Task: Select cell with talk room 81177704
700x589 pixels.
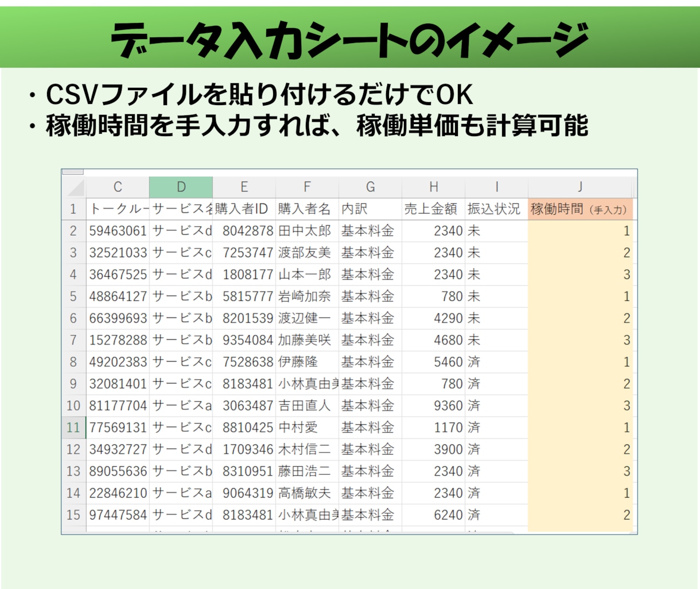Action: [x=118, y=406]
